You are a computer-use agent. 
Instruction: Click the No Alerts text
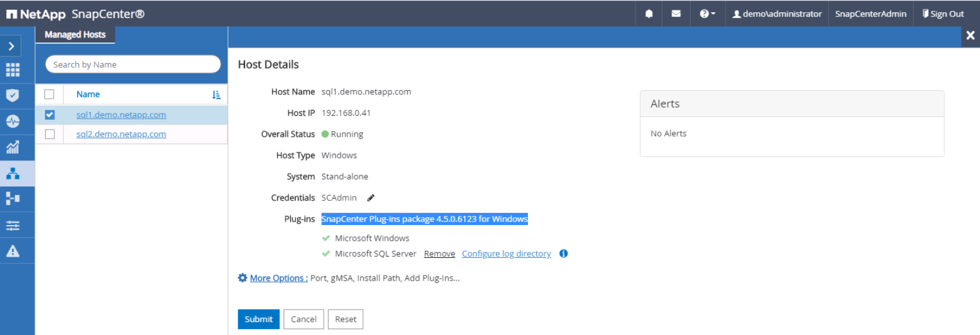point(668,133)
